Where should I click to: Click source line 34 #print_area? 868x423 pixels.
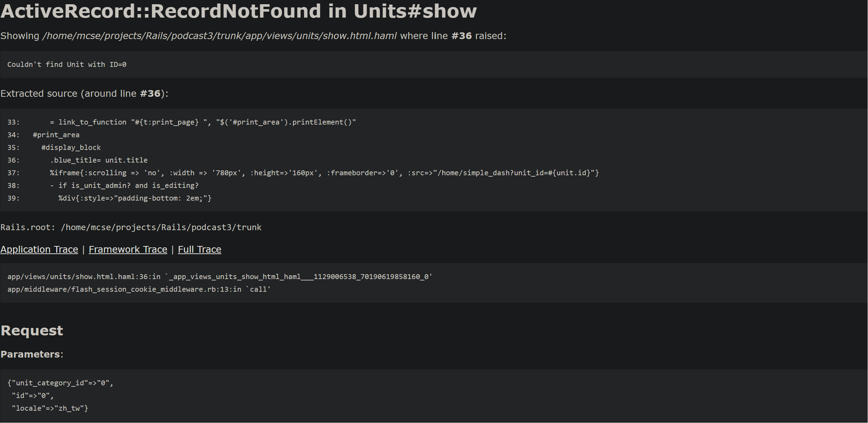56,135
